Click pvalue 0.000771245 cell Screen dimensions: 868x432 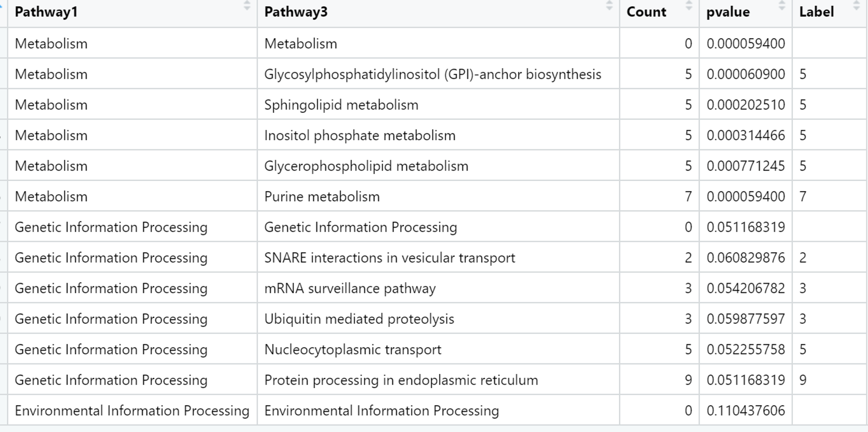[746, 166]
